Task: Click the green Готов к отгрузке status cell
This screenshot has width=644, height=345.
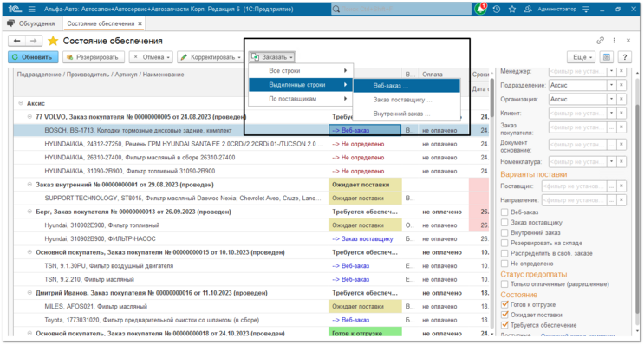Action: coord(365,333)
